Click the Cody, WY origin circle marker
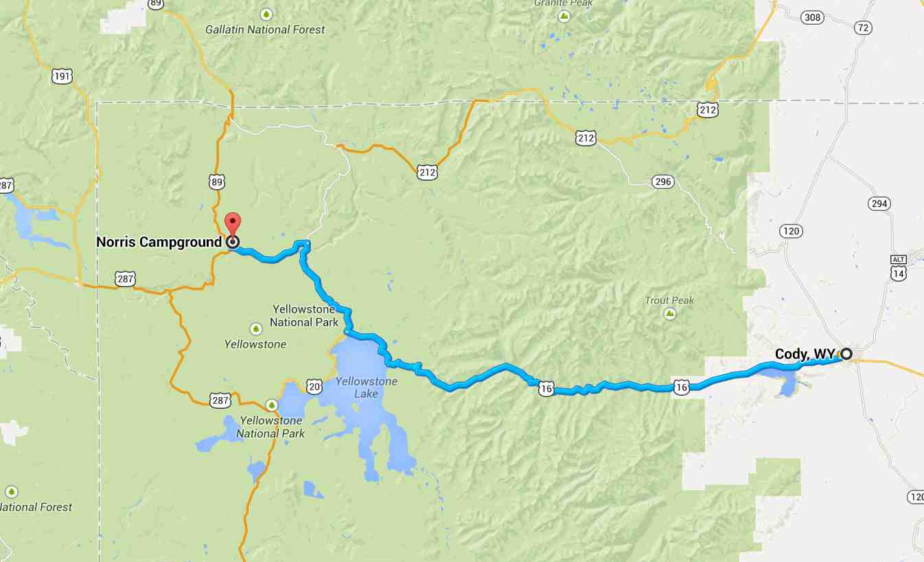924x562 pixels. tap(846, 354)
